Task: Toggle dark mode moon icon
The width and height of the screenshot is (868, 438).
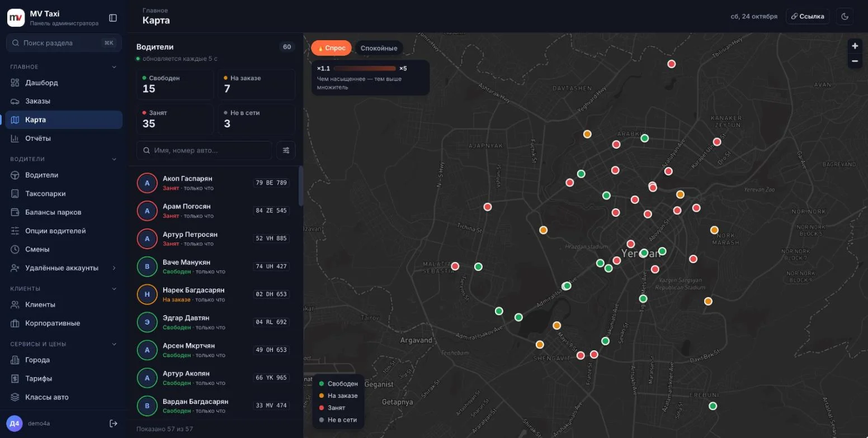Action: 845,17
